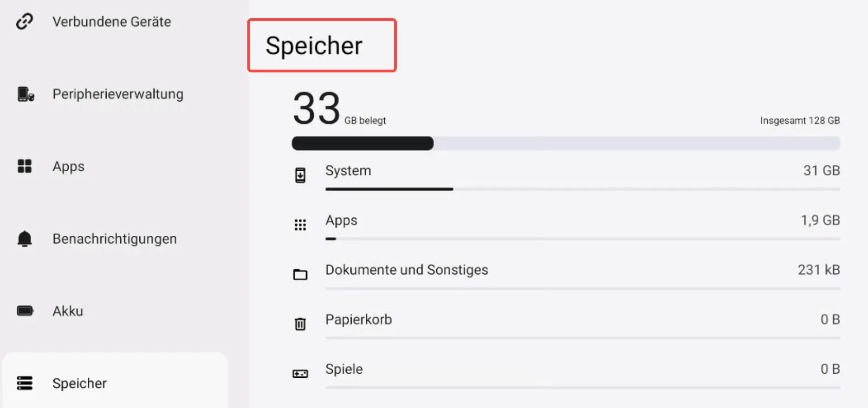Click the Peripherieverwaltung device icon
Screen dimensions: 868x408
(x=26, y=94)
